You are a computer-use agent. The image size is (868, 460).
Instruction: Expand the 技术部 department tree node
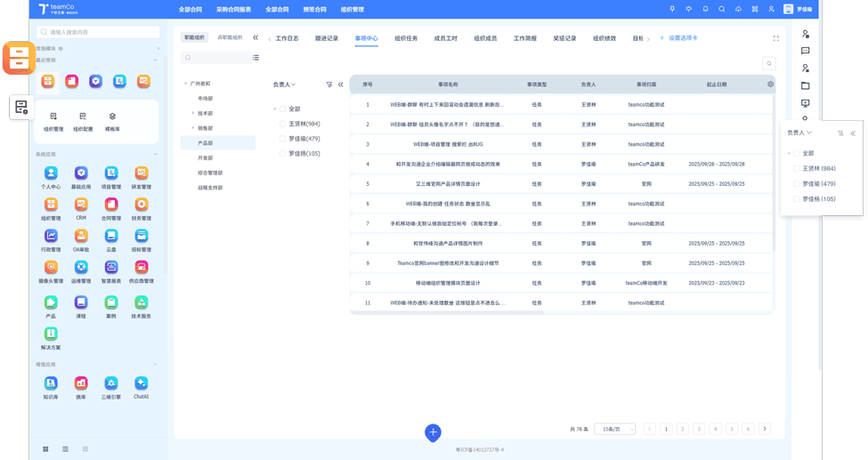(192, 114)
